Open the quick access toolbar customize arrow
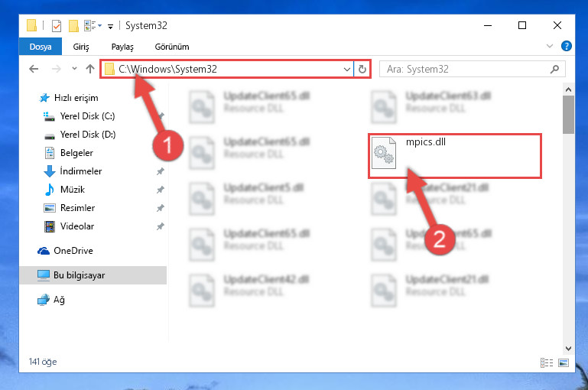588x390 pixels. click(x=110, y=26)
